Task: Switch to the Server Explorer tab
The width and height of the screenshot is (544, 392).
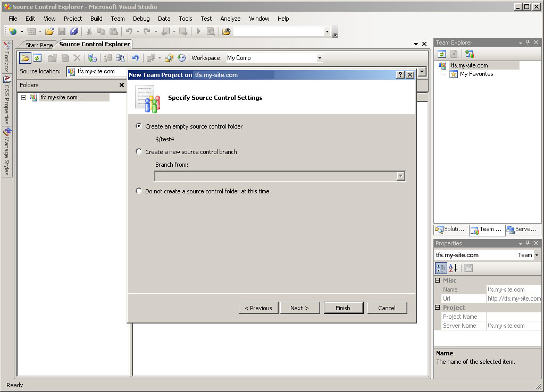Action: pyautogui.click(x=522, y=229)
